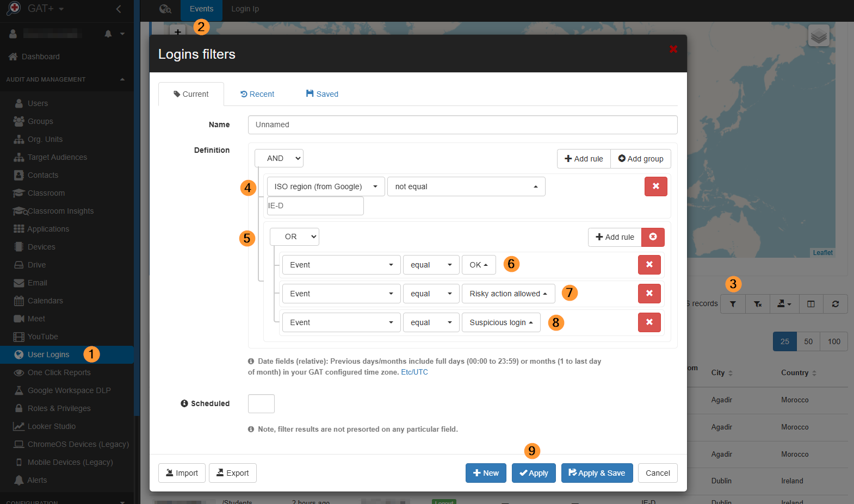Apply the filter
The width and height of the screenshot is (854, 504).
[534, 473]
